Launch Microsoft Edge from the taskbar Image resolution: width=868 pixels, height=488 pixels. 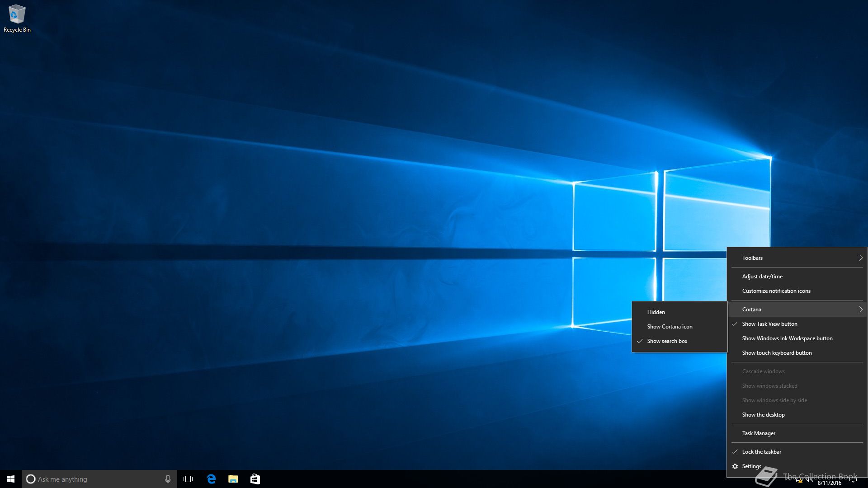coord(211,479)
